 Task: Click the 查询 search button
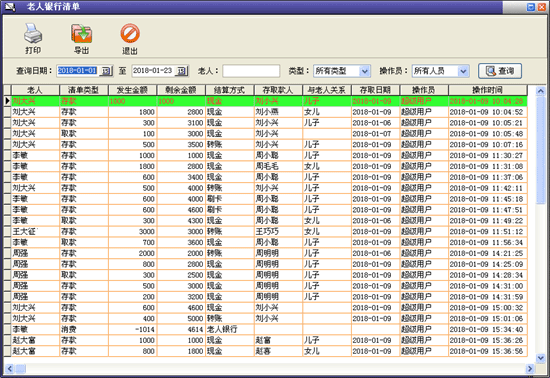click(x=500, y=71)
